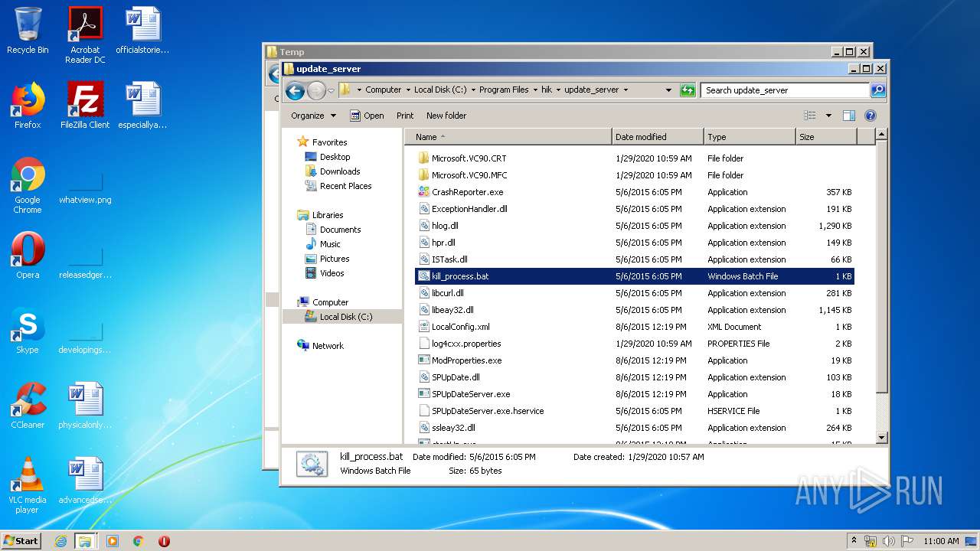Select the FileZilla Client desktop shortcut
Viewport: 980px width, 551px height.
pyautogui.click(x=85, y=106)
